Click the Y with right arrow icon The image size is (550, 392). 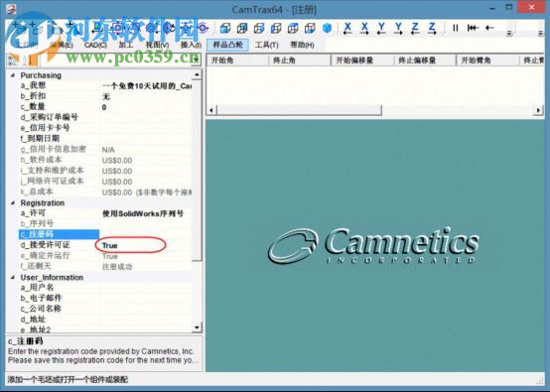[398, 28]
